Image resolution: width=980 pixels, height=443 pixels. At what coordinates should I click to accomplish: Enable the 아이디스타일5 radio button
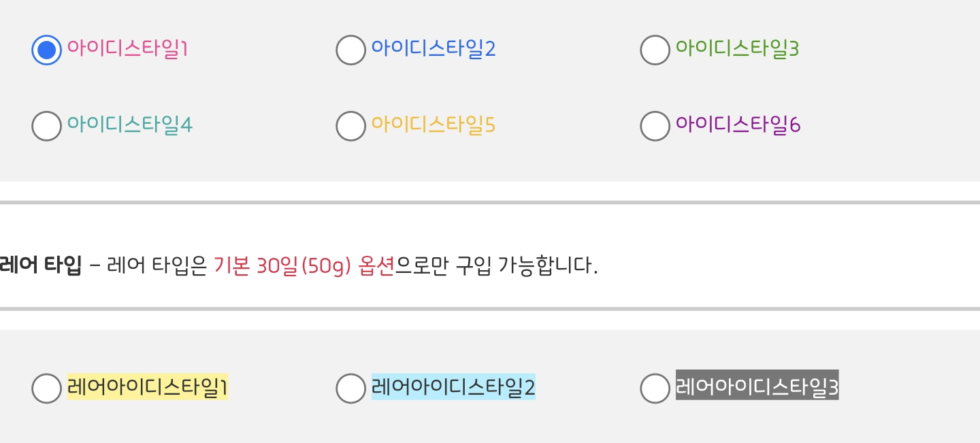click(x=350, y=126)
